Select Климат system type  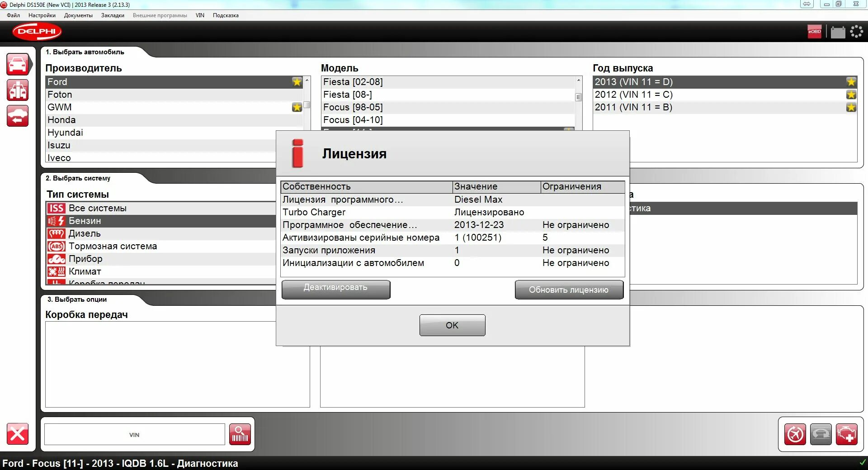pos(161,271)
